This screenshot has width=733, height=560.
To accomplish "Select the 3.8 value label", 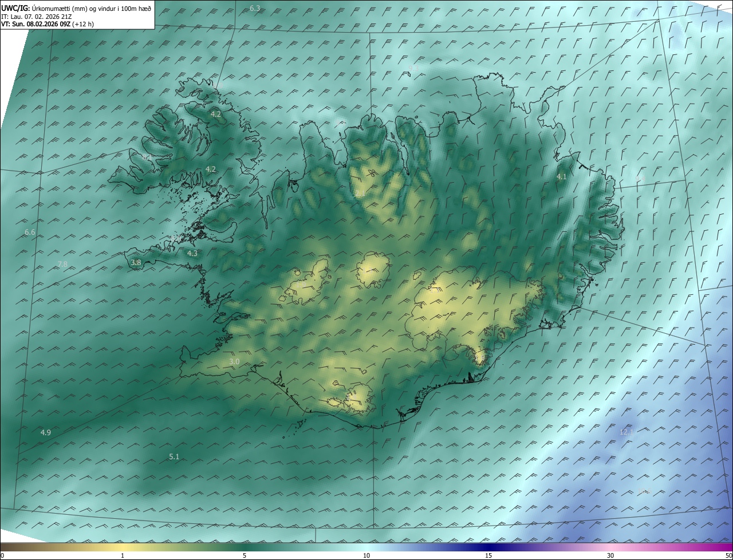I will (x=136, y=262).
